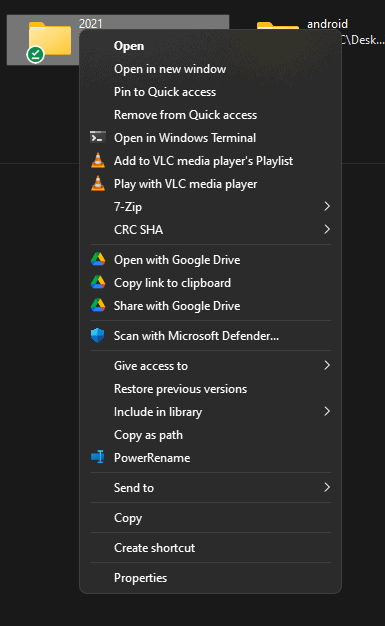
Task: Choose Open in Windows Terminal
Action: coord(210,138)
